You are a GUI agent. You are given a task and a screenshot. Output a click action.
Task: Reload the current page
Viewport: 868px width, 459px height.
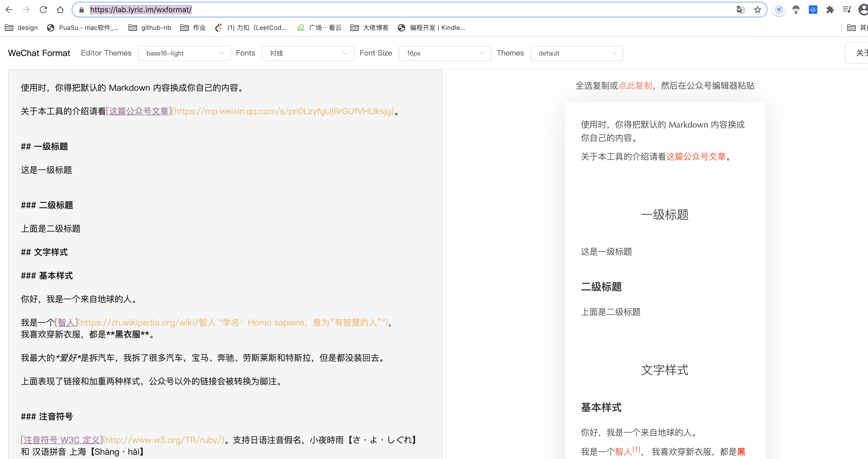point(43,9)
